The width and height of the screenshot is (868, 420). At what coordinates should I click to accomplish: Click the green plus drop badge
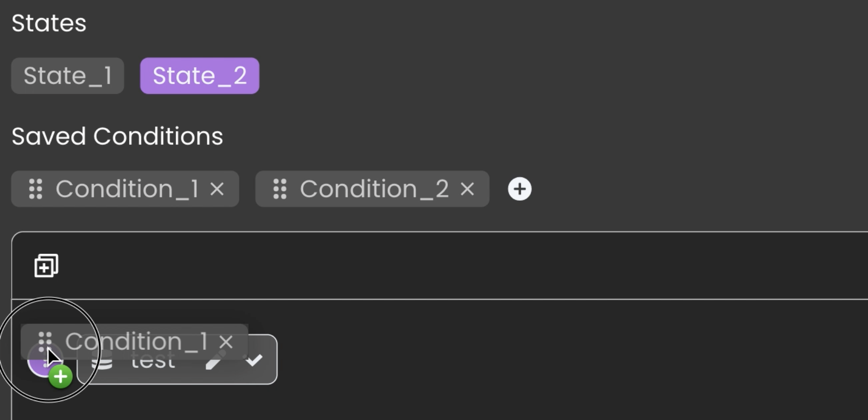coord(61,376)
